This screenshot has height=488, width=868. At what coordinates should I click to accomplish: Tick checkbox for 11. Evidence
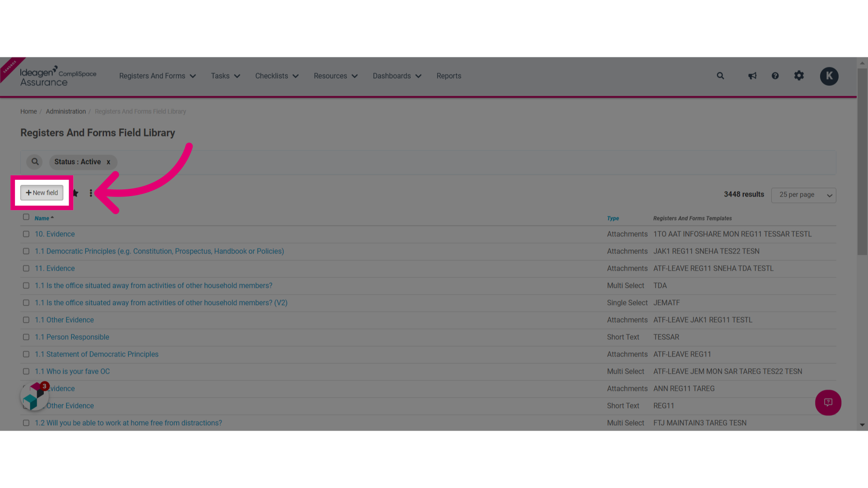(26, 268)
